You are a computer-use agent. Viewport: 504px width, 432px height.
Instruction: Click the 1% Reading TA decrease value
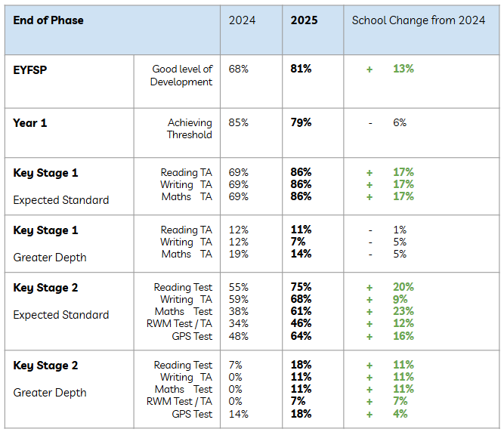400,230
